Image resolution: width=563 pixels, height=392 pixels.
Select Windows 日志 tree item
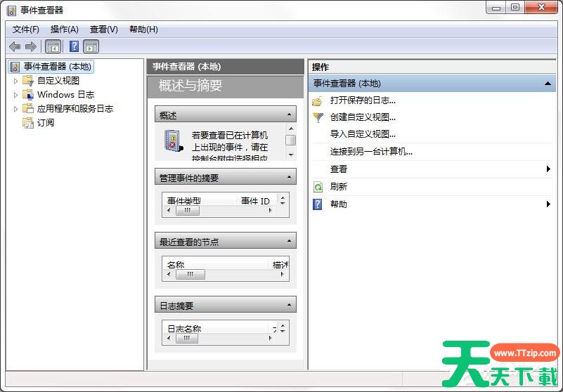click(x=65, y=95)
